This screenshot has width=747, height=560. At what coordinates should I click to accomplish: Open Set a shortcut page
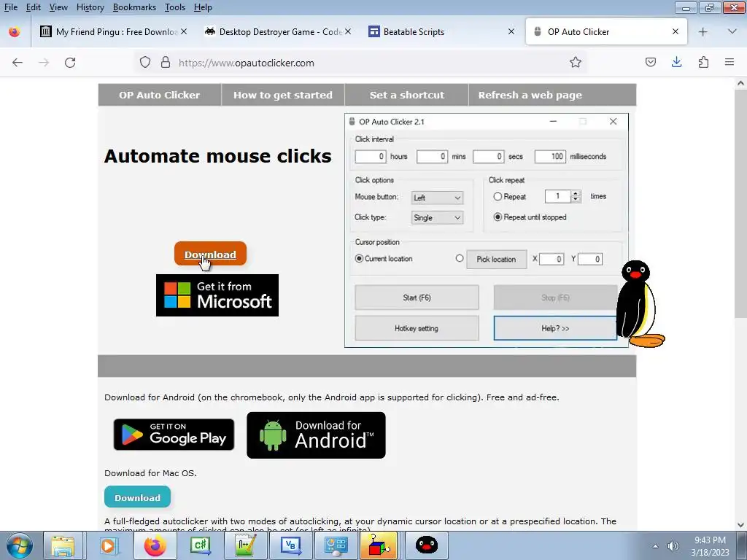[x=407, y=95]
